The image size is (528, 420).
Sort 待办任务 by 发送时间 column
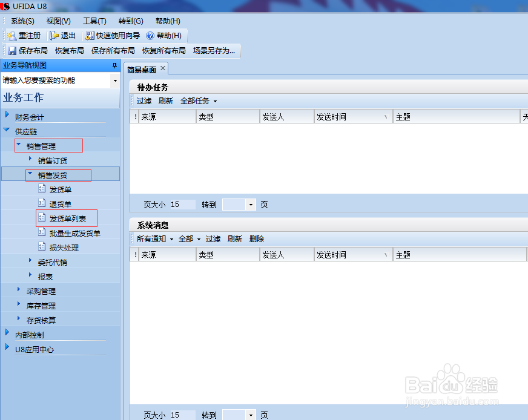353,117
